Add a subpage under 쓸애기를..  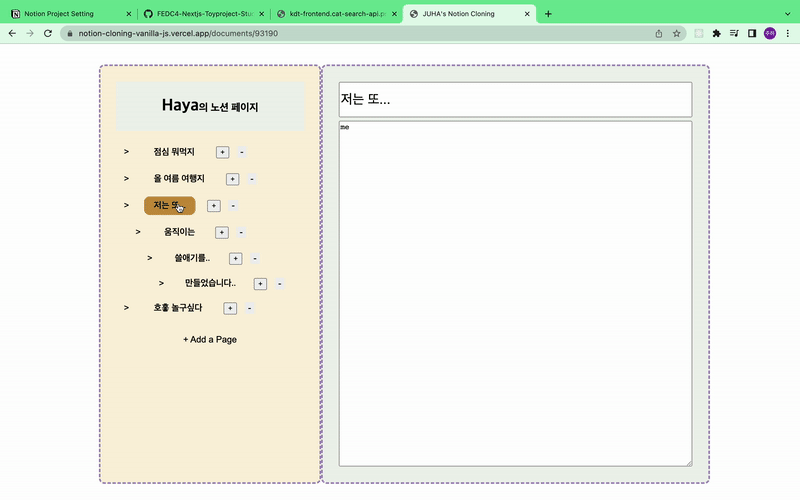coord(236,259)
